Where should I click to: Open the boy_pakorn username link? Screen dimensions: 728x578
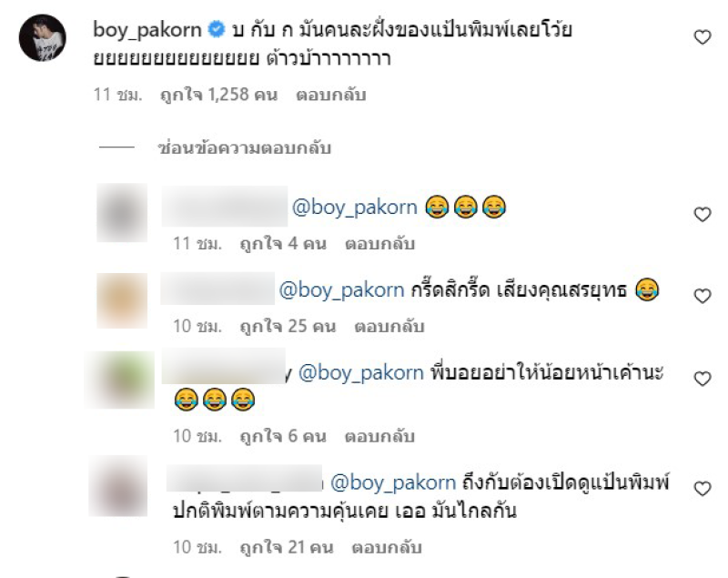point(147,30)
